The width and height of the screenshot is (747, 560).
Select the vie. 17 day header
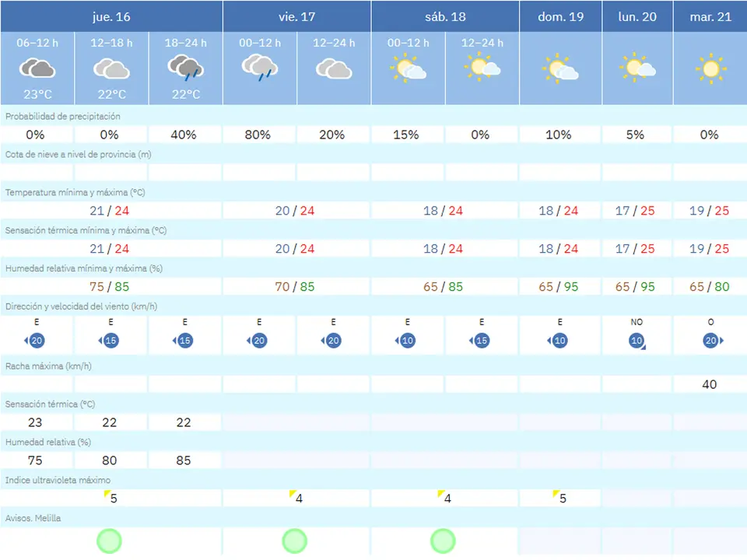point(296,16)
